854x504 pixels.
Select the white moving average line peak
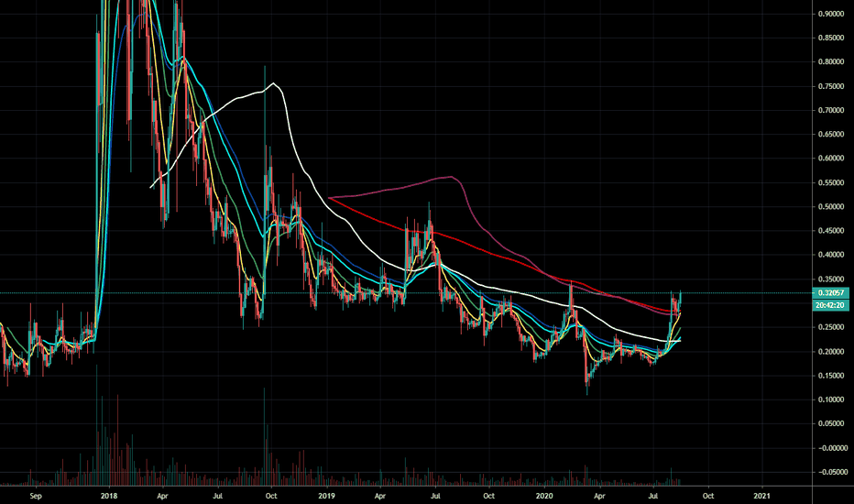click(273, 83)
